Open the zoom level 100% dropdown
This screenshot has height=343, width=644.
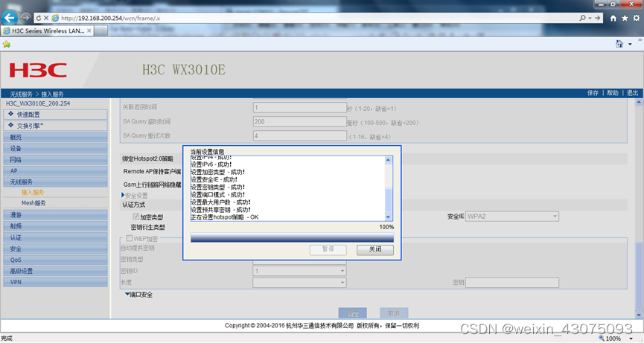pos(631,339)
